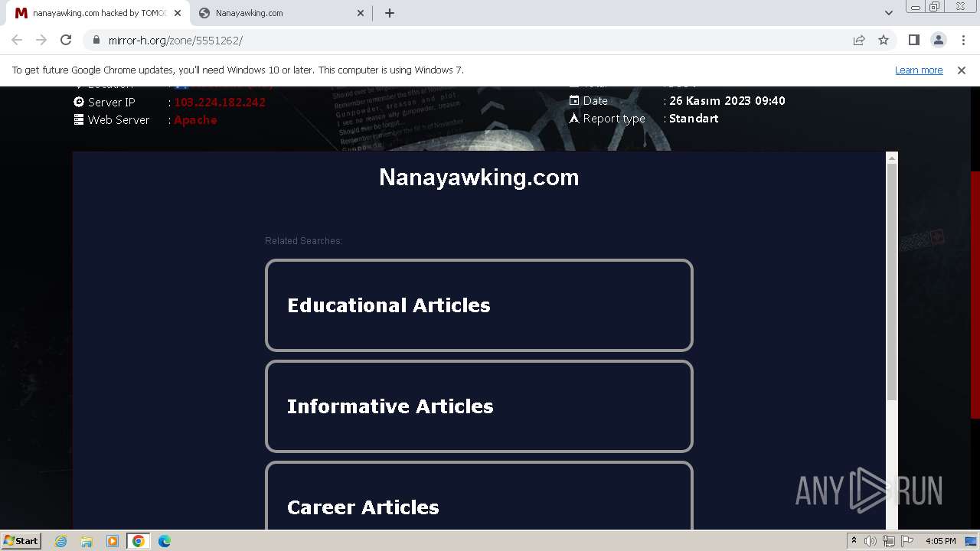Open the volume speaker tray icon
The width and height of the screenshot is (980, 551).
pyautogui.click(x=871, y=541)
